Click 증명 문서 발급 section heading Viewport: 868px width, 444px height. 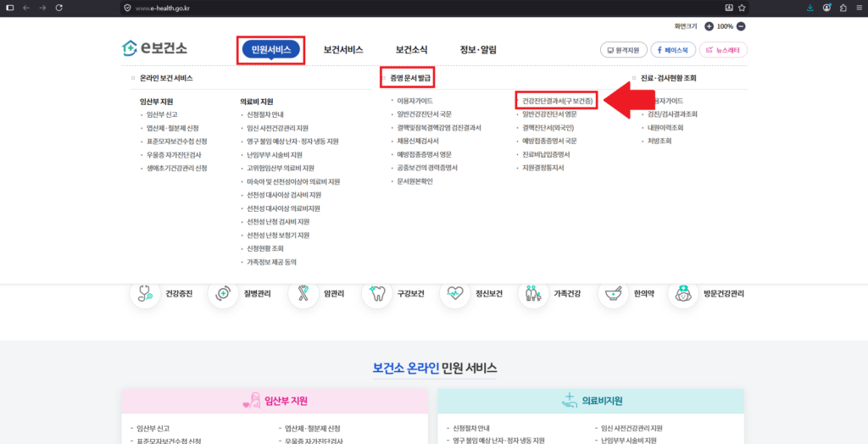410,79
